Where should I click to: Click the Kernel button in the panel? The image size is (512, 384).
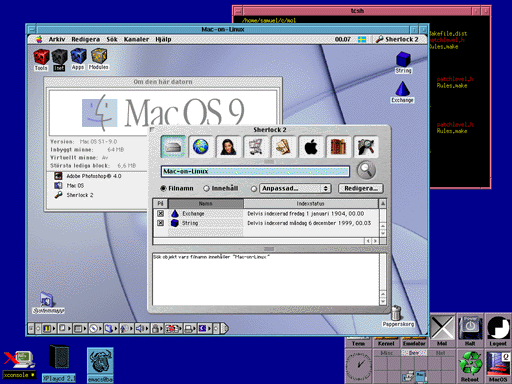tap(386, 343)
